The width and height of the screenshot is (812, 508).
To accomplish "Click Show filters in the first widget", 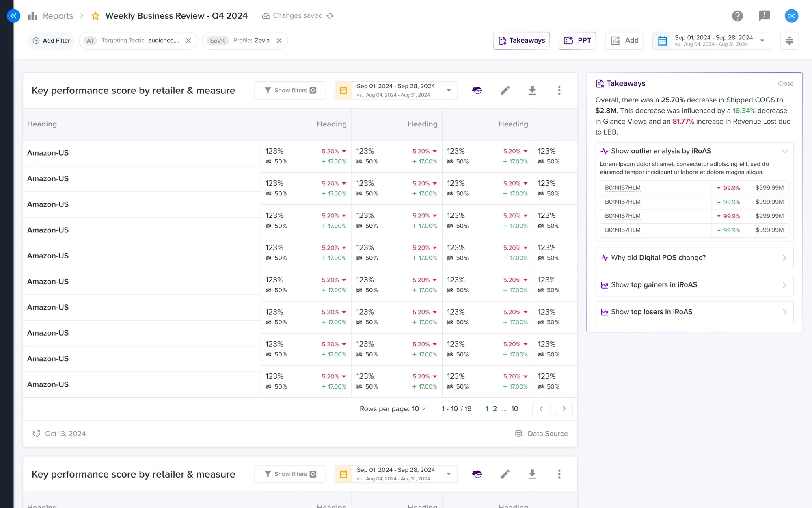I will pos(290,90).
